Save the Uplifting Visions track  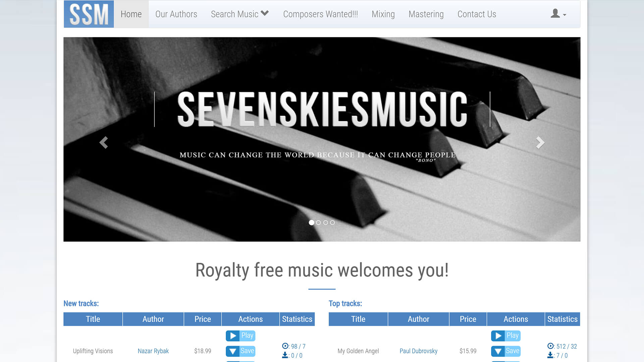click(x=240, y=351)
